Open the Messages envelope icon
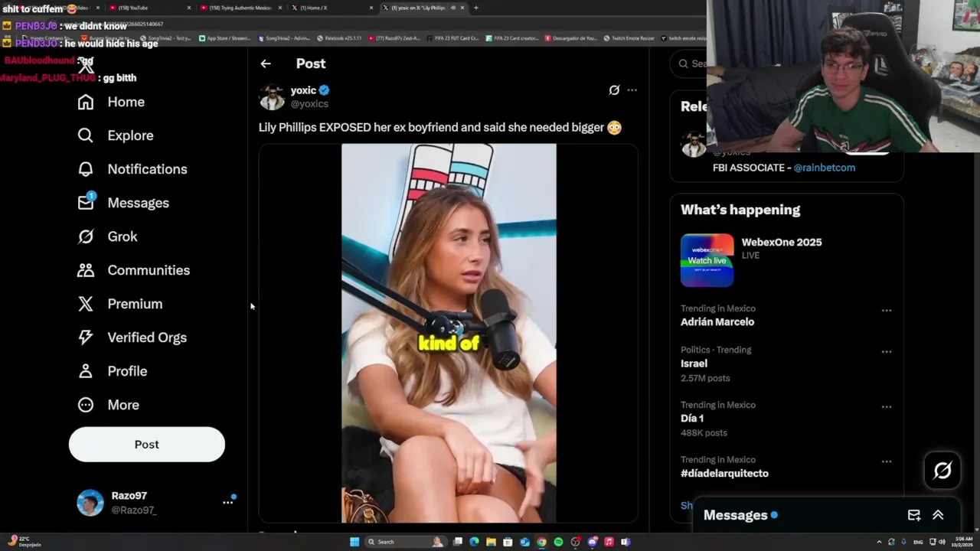This screenshot has width=980, height=551. pyautogui.click(x=86, y=202)
